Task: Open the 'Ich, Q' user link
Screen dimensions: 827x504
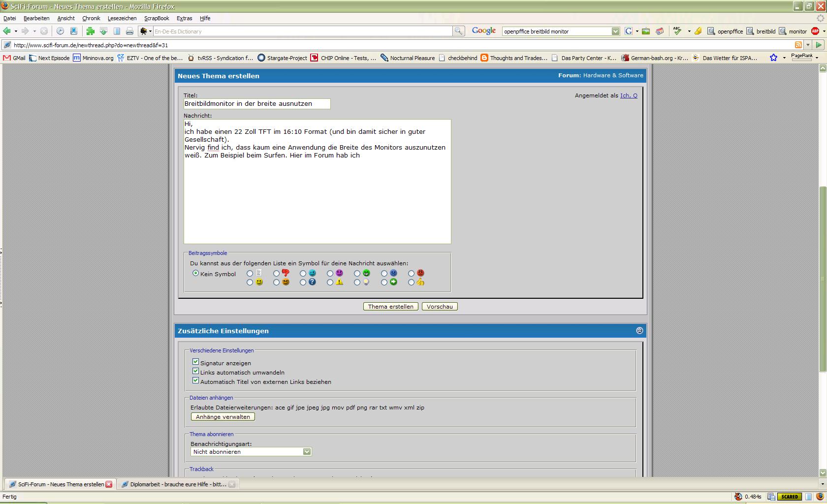Action: point(629,95)
